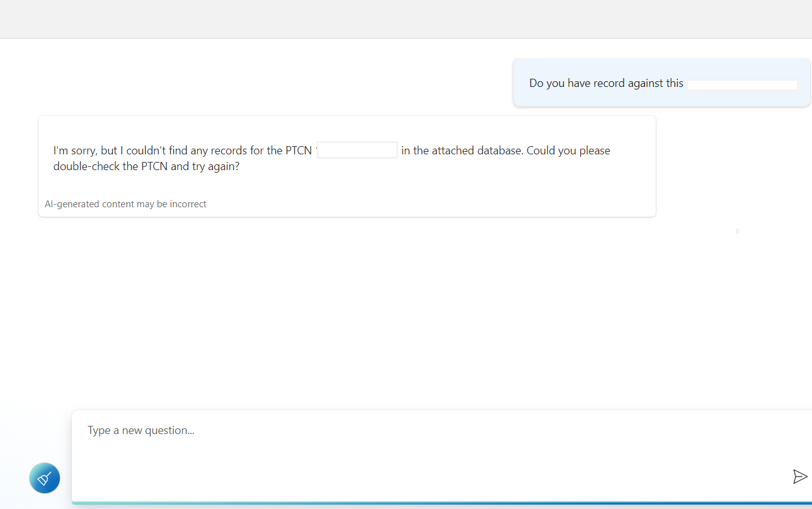Screen dimensions: 812x509
Task: Focus the question input field
Action: (x=252, y=441)
